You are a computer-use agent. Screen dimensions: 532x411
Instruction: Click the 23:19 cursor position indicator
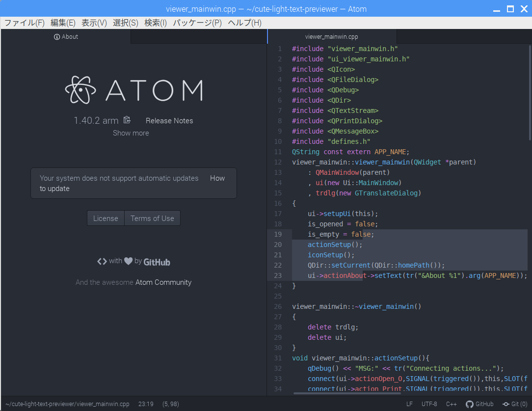pos(146,404)
